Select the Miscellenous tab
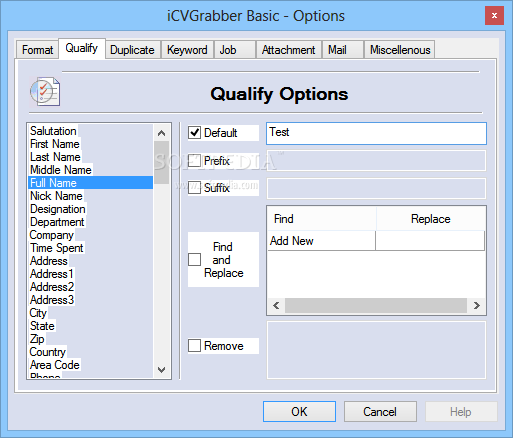 tap(400, 50)
